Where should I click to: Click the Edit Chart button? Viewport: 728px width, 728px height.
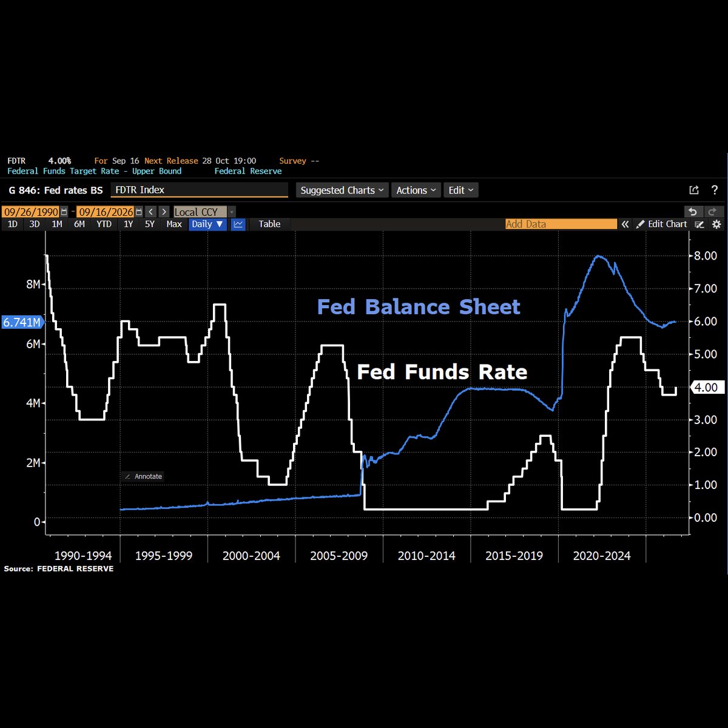click(661, 224)
